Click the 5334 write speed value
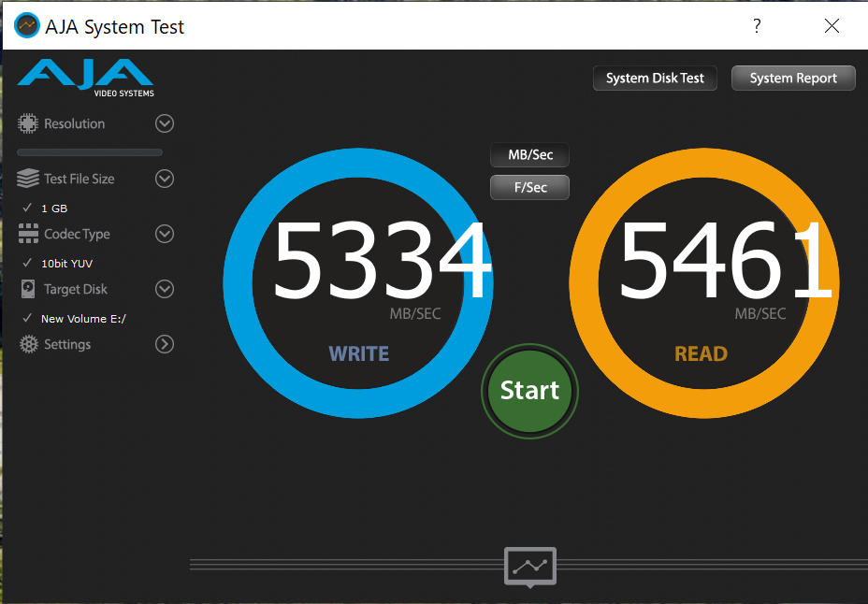The image size is (868, 604). pos(382,261)
